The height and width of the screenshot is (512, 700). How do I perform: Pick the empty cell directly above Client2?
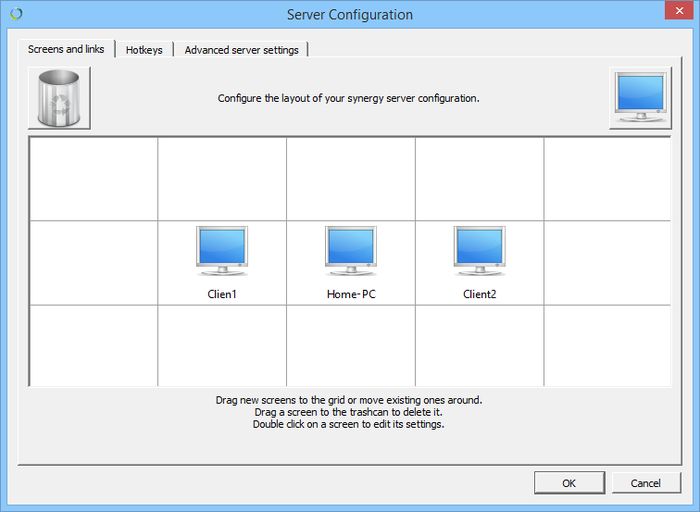(479, 179)
